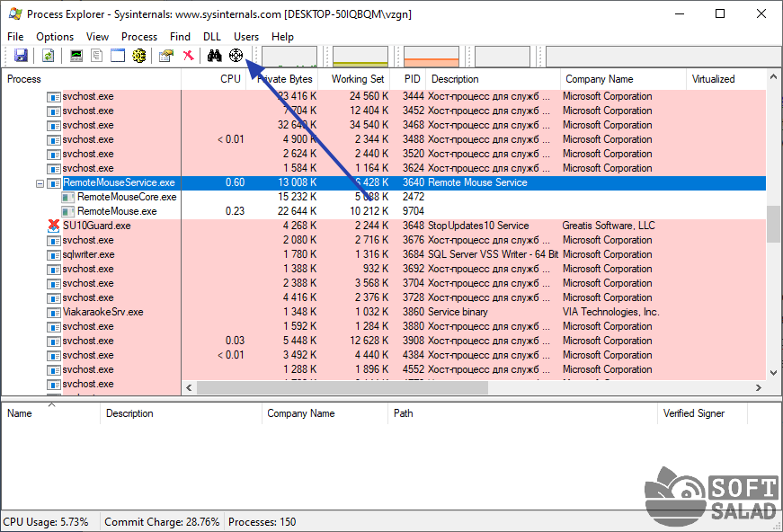The image size is (783, 532).
Task: Select the ViakaraokeSrv.exe process row
Action: 384,312
